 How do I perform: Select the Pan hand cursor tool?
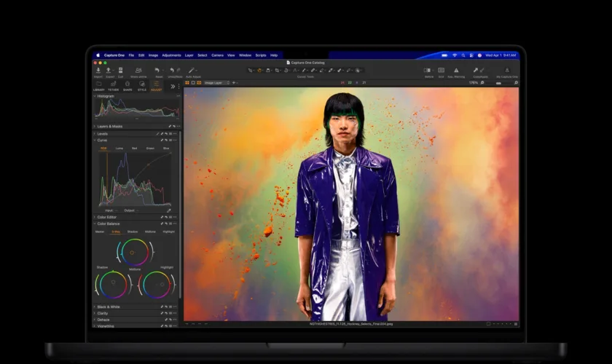point(259,70)
